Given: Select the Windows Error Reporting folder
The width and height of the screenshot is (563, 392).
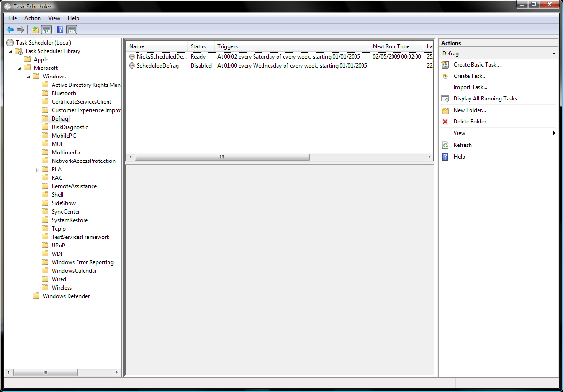Looking at the screenshot, I should (82, 262).
